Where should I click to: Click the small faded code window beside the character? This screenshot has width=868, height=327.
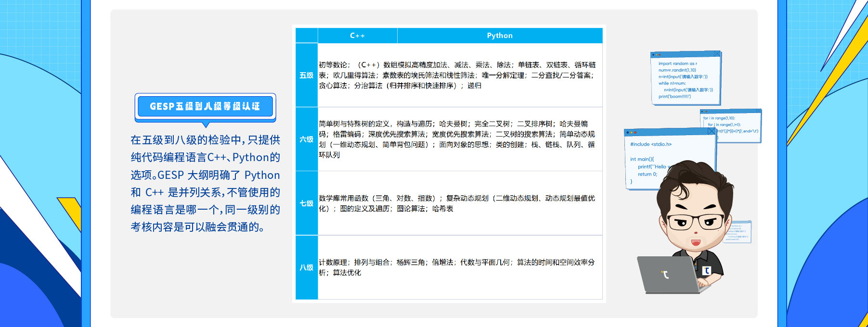pyautogui.click(x=738, y=232)
